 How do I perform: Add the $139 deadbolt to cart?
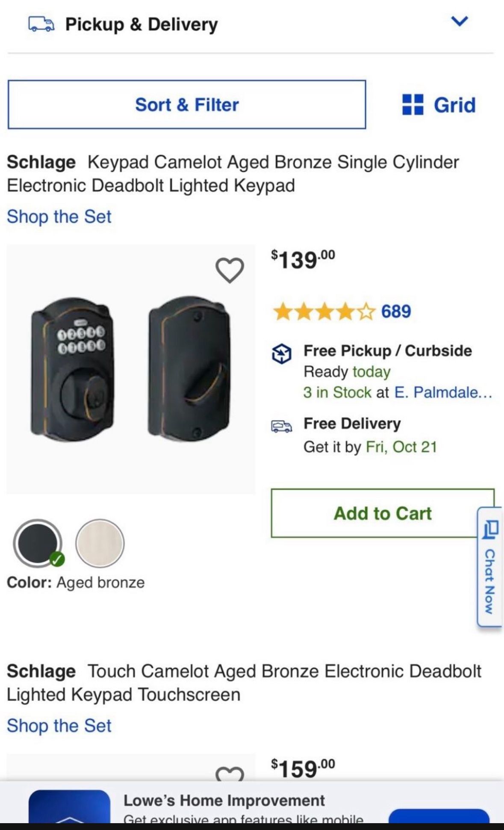[383, 513]
